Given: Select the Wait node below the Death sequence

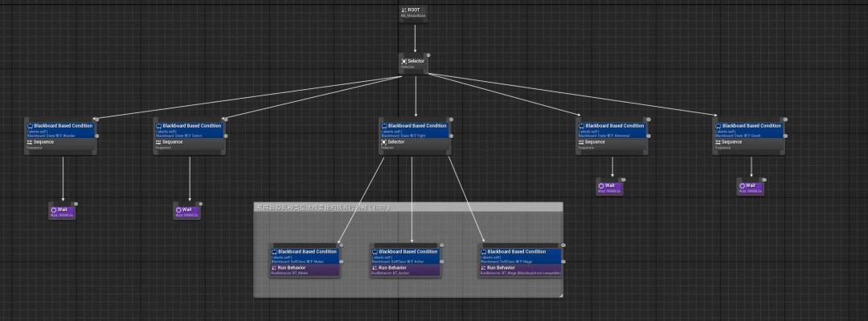Looking at the screenshot, I should (x=751, y=187).
